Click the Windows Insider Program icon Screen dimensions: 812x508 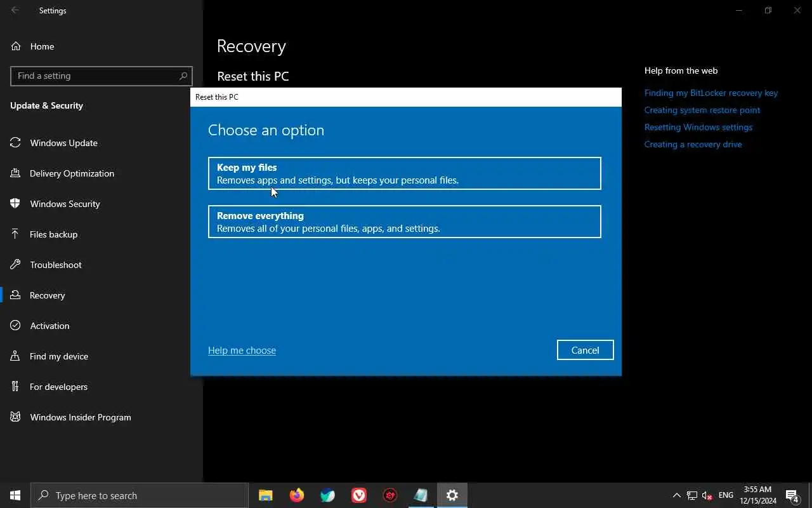15,417
